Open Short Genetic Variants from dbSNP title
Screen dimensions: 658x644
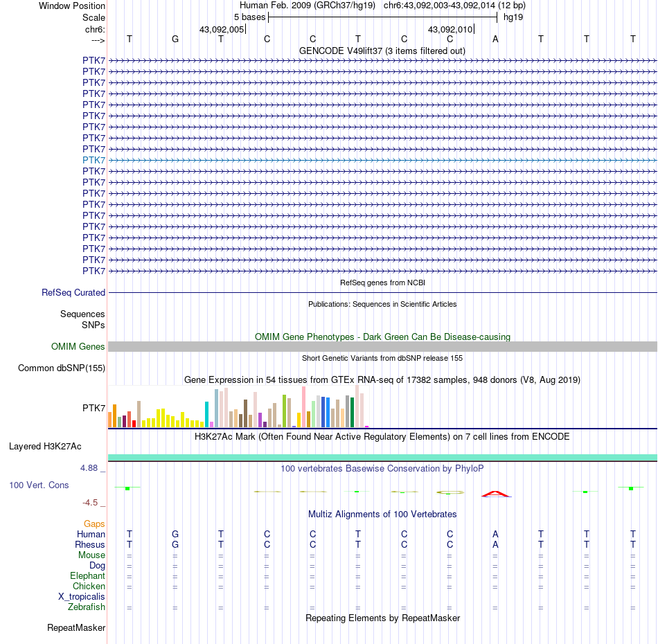click(x=382, y=358)
